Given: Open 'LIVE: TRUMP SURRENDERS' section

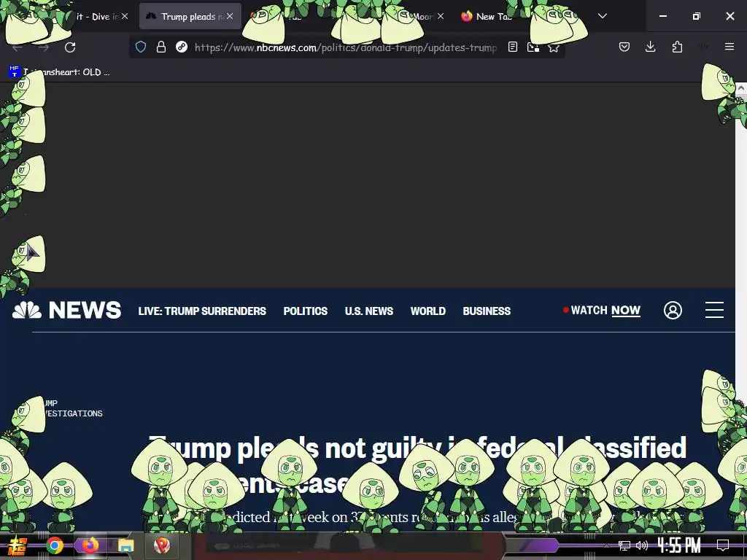Looking at the screenshot, I should pyautogui.click(x=202, y=311).
